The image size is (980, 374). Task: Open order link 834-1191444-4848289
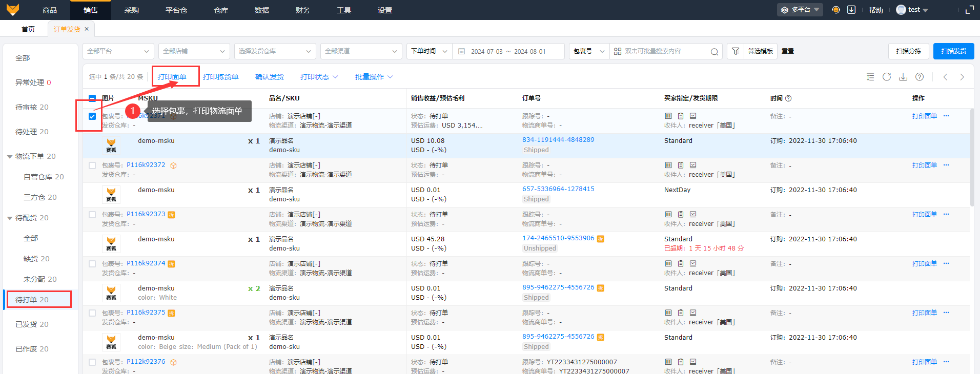[x=558, y=140]
